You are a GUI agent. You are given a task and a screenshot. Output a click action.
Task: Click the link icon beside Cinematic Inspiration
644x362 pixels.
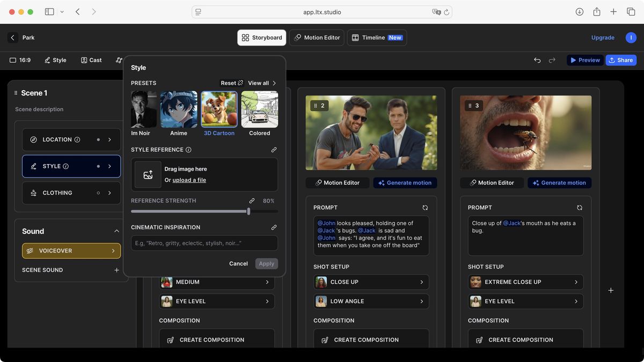tap(274, 227)
